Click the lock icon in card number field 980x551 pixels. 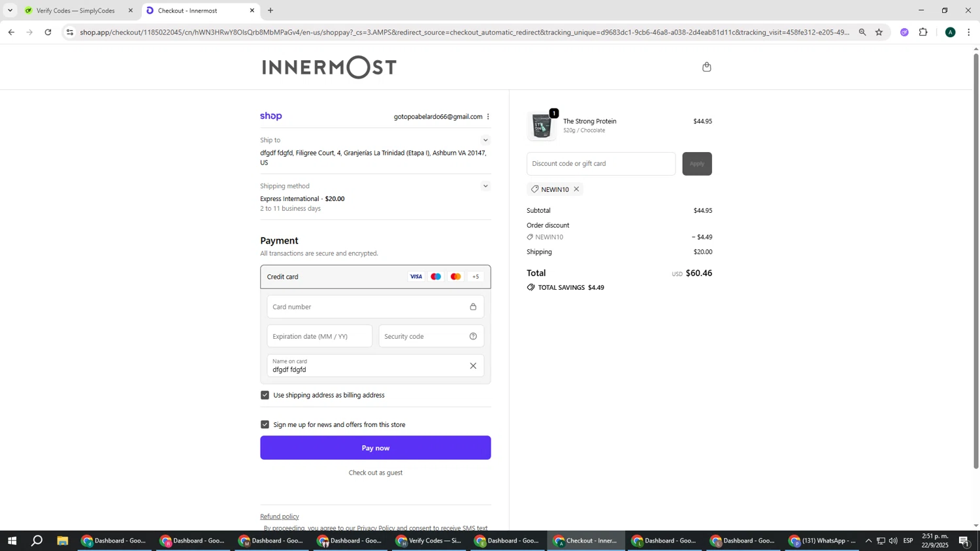point(473,307)
